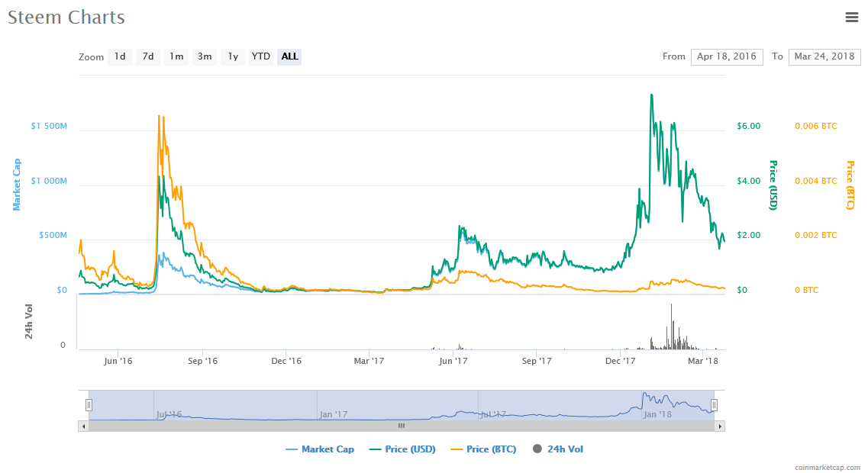The image size is (868, 473).
Task: Click the 24h Vol axis title
Action: click(29, 321)
